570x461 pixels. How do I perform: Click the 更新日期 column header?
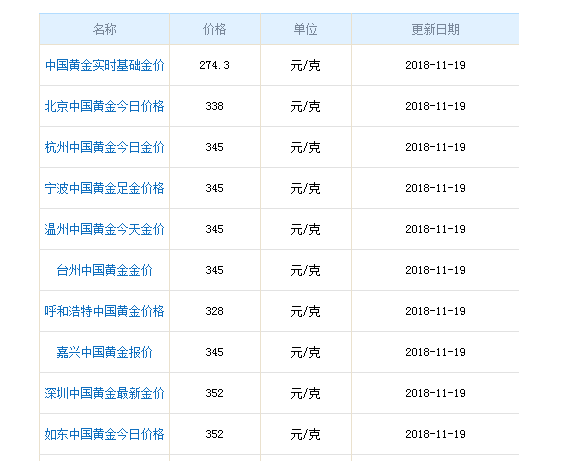pos(435,29)
